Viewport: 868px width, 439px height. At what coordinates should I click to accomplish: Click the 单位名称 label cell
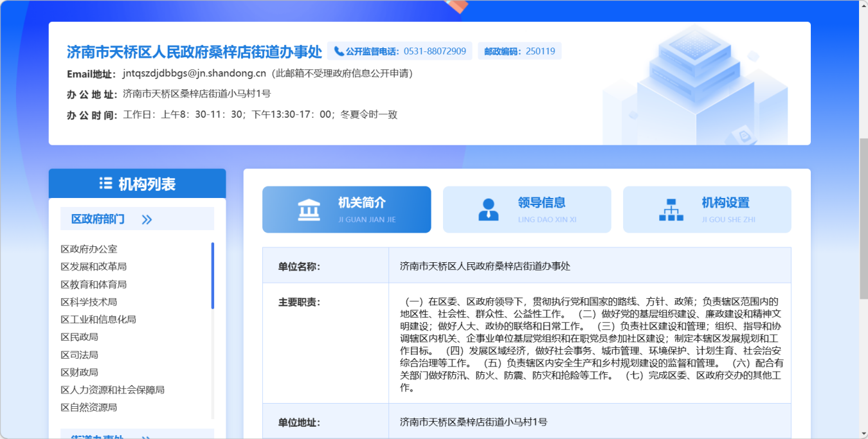325,265
